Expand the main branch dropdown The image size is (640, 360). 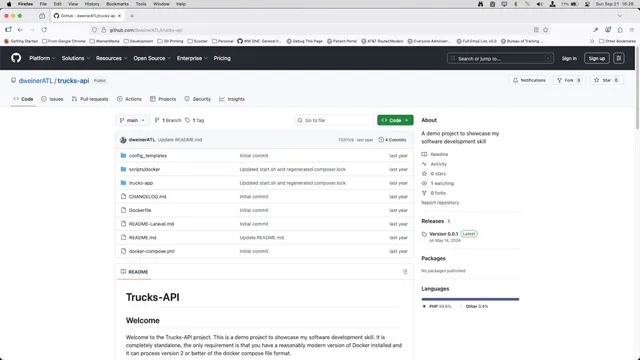point(132,120)
